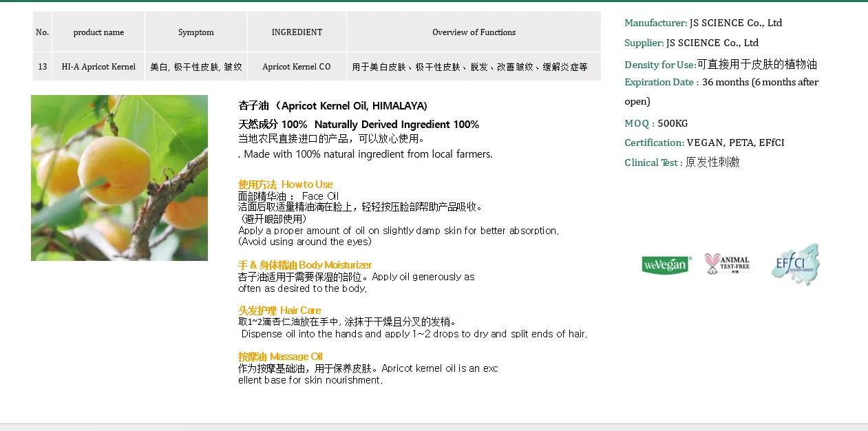Click the 'Hair Care' orange heading
This screenshot has height=431, width=868.
[x=279, y=311]
